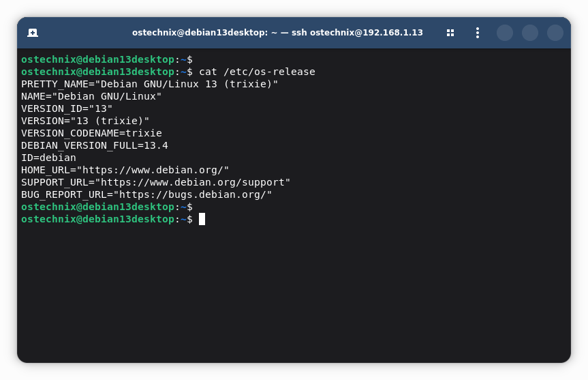This screenshot has width=588, height=380.
Task: Click the ID=debian line
Action: click(48, 158)
